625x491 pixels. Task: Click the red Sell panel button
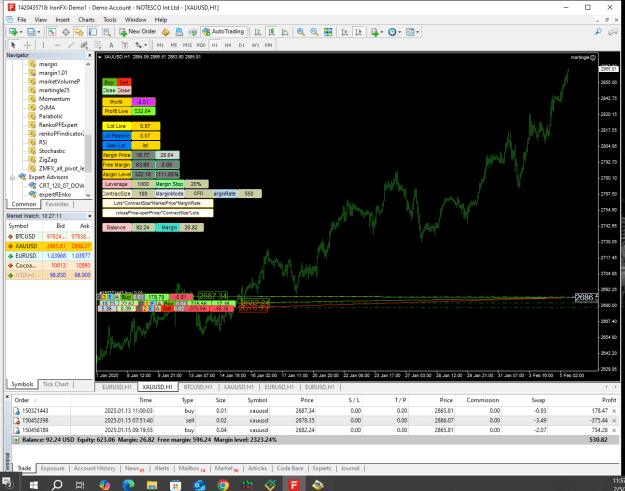tap(124, 82)
